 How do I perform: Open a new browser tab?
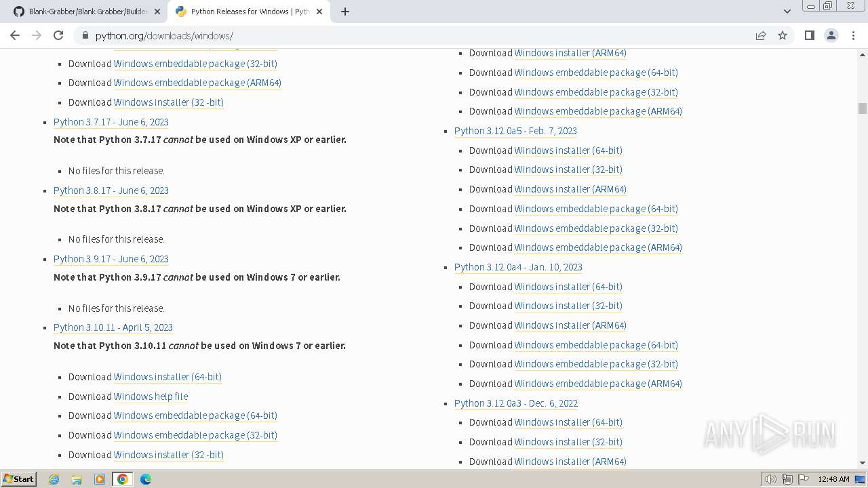pyautogui.click(x=345, y=12)
